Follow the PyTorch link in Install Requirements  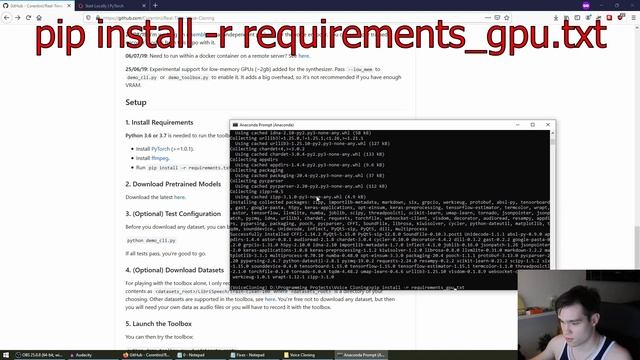click(160, 149)
